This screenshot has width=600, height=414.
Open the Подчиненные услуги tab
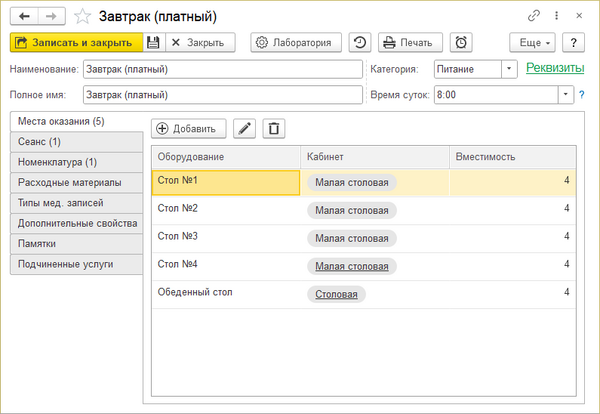click(77, 264)
